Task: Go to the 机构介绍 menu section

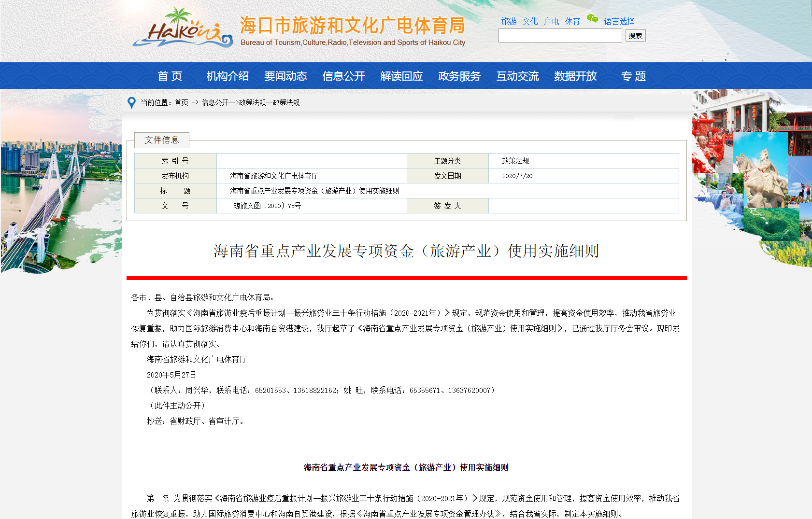Action: point(228,76)
